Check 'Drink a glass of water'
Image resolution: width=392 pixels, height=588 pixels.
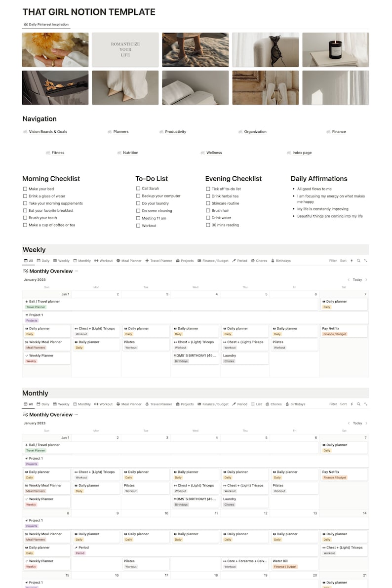pyautogui.click(x=25, y=196)
